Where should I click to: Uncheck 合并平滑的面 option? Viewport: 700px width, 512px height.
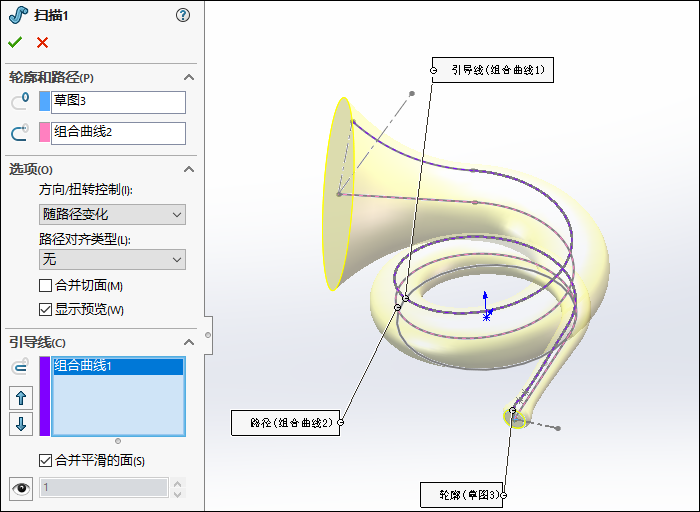(x=45, y=460)
